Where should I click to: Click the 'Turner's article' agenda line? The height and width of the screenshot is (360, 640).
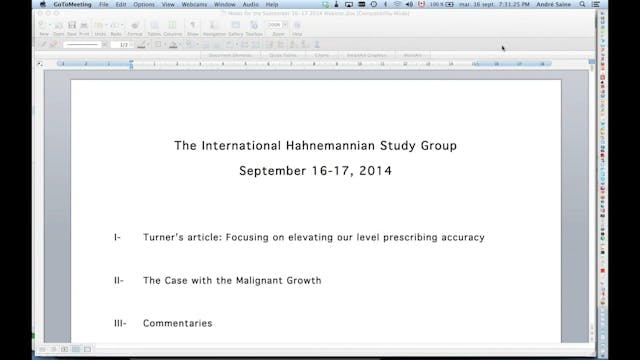(313, 238)
